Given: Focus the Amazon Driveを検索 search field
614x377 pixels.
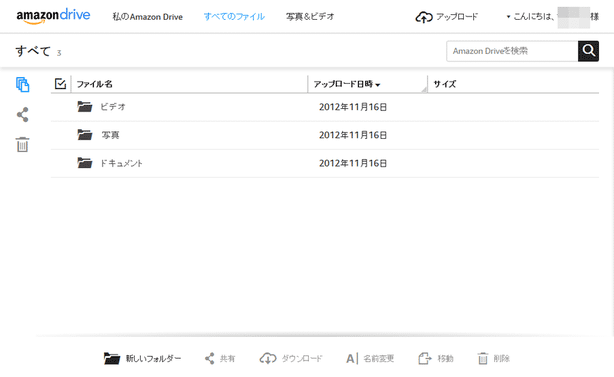Looking at the screenshot, I should tap(512, 51).
